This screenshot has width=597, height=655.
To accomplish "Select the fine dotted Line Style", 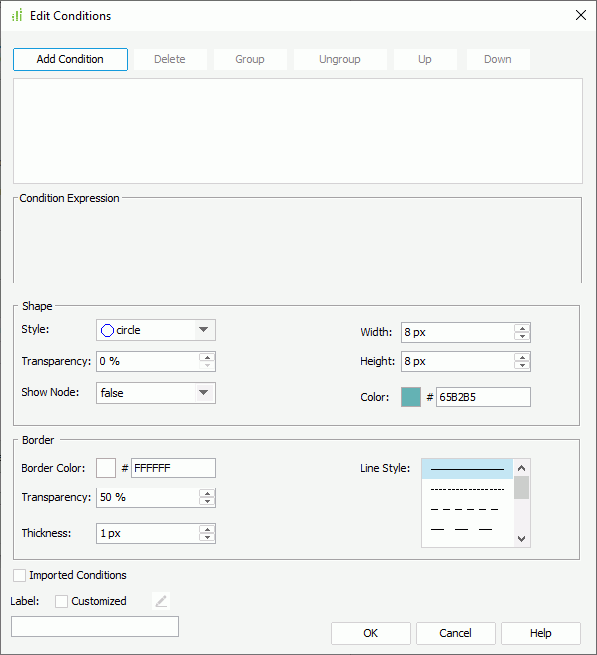I will pos(467,489).
